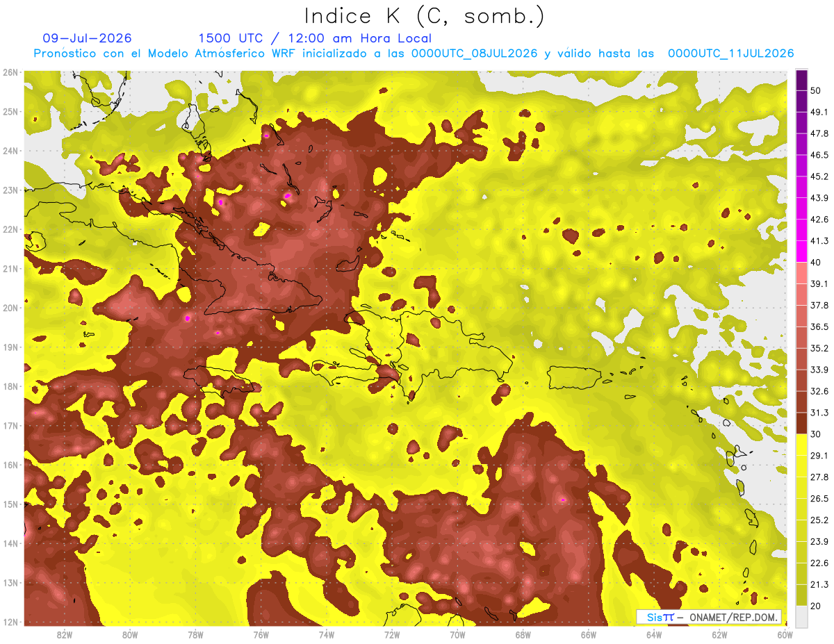Select colorbar value 41.3
The height and width of the screenshot is (644, 834).
(x=819, y=241)
